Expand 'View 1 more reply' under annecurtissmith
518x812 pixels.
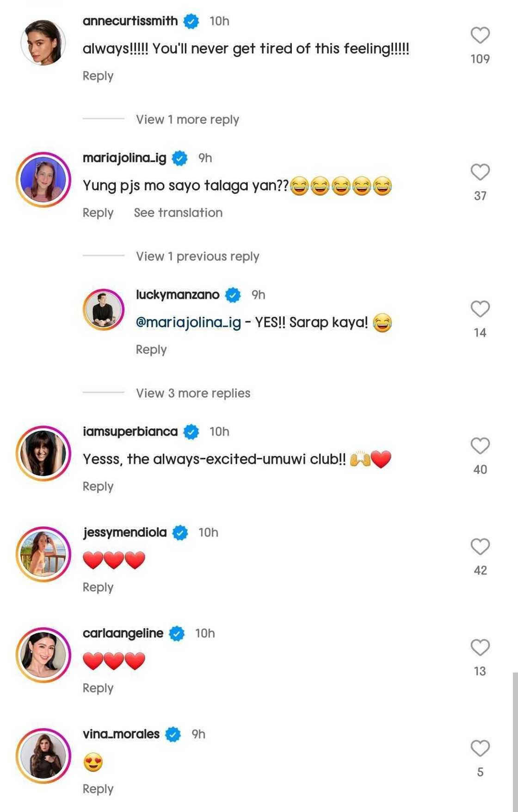187,119
